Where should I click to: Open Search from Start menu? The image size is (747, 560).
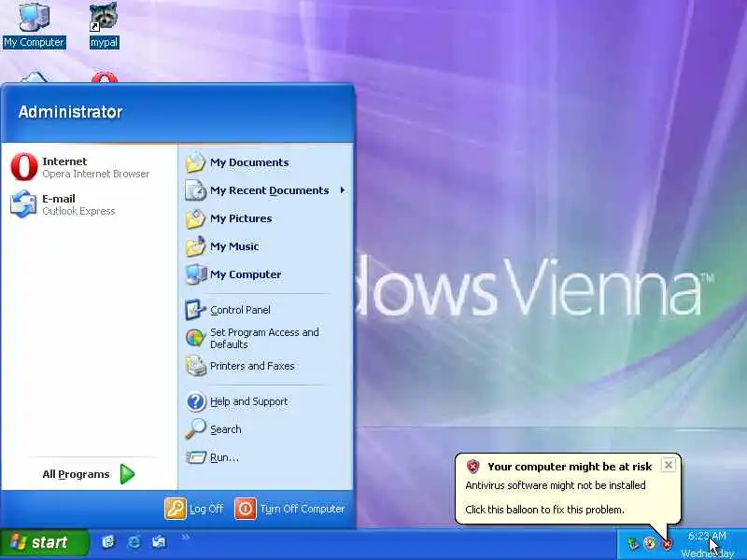point(265,429)
